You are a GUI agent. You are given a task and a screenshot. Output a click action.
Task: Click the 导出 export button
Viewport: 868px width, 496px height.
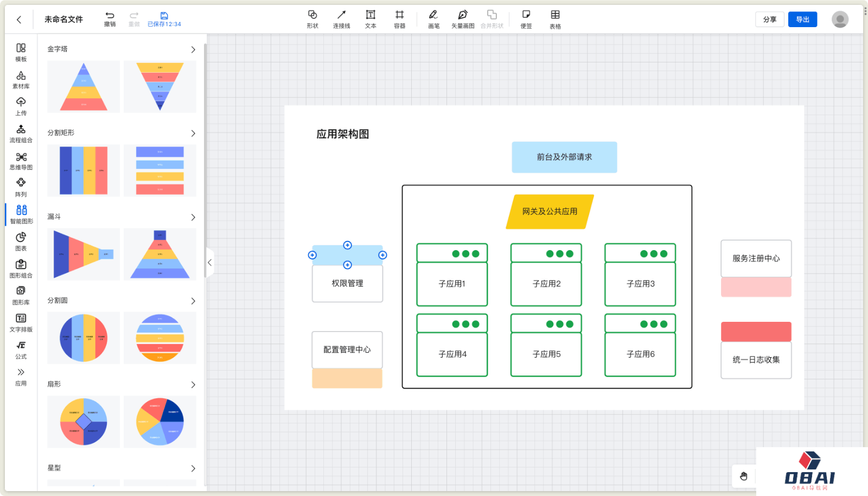(802, 20)
